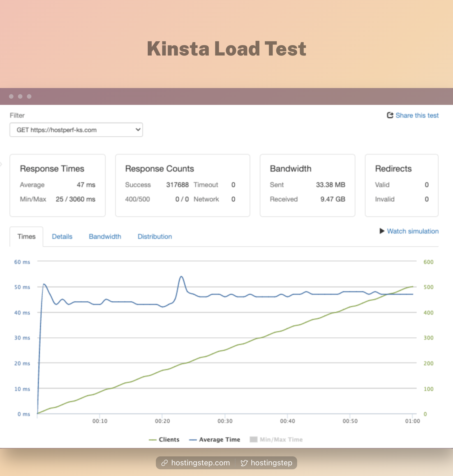Switch to the Bandwidth tab
The image size is (453, 476).
coord(105,237)
